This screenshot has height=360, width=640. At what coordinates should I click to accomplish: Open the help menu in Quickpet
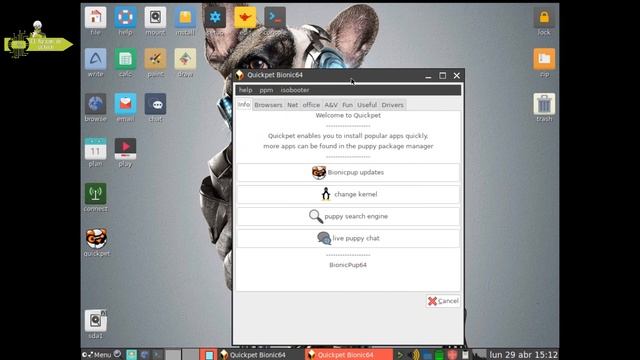(x=245, y=90)
